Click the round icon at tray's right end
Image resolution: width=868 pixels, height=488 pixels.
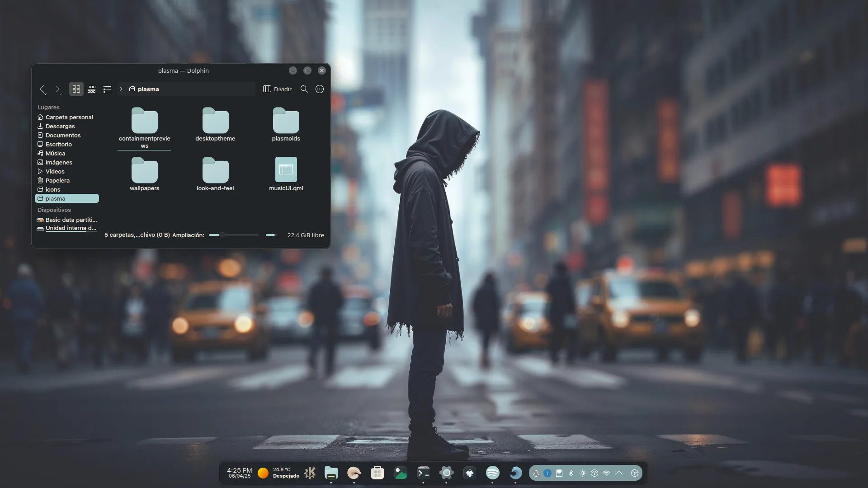[x=635, y=473]
